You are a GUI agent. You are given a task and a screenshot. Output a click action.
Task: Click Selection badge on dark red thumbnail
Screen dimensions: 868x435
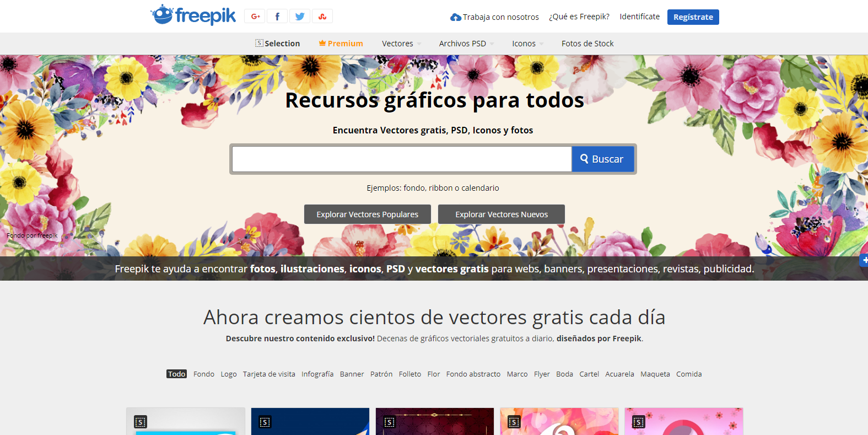pyautogui.click(x=390, y=422)
